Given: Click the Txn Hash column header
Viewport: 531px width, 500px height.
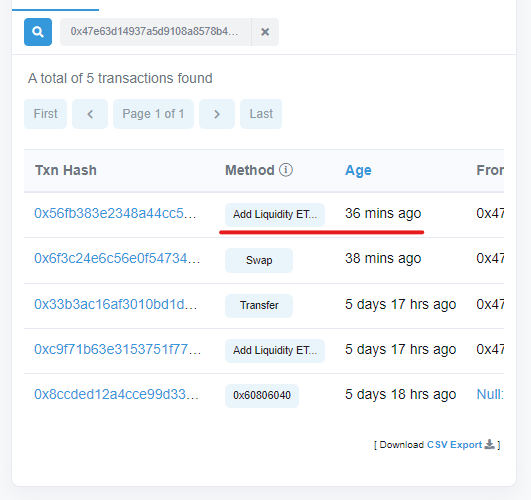Looking at the screenshot, I should pos(66,170).
